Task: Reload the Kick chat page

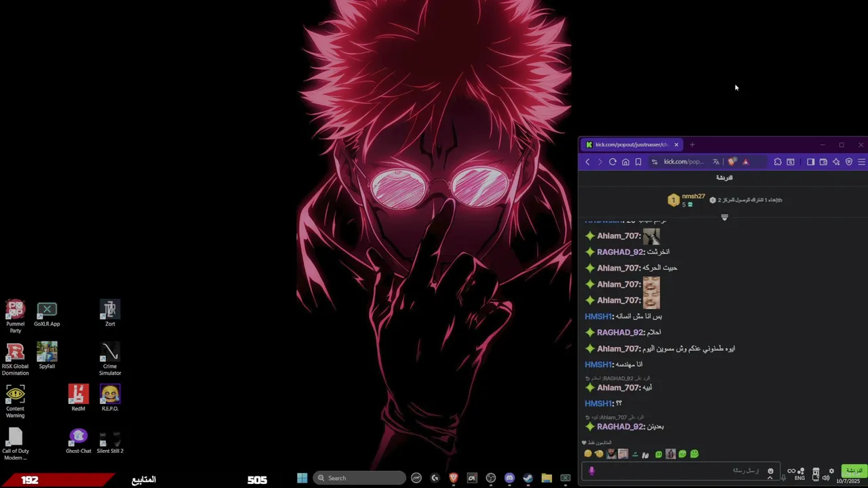Action: (x=612, y=162)
